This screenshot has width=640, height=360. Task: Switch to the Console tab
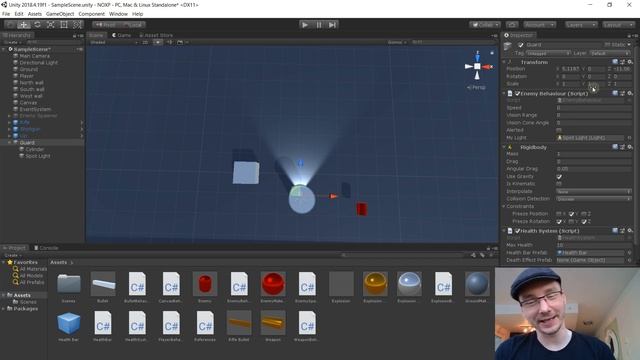pos(46,248)
